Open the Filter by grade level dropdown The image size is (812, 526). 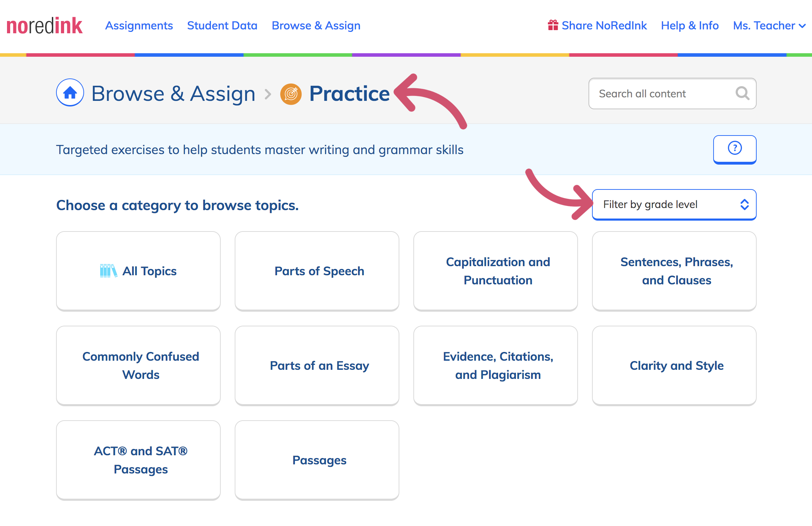(674, 205)
